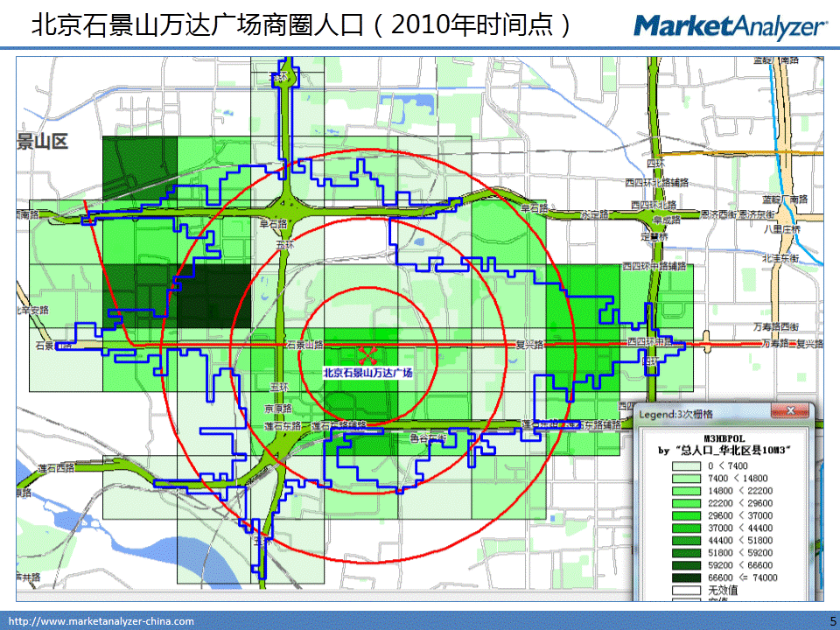Viewport: 840px width, 630px height.
Task: Open the marketanalyzer-china.com link
Action: click(x=101, y=621)
